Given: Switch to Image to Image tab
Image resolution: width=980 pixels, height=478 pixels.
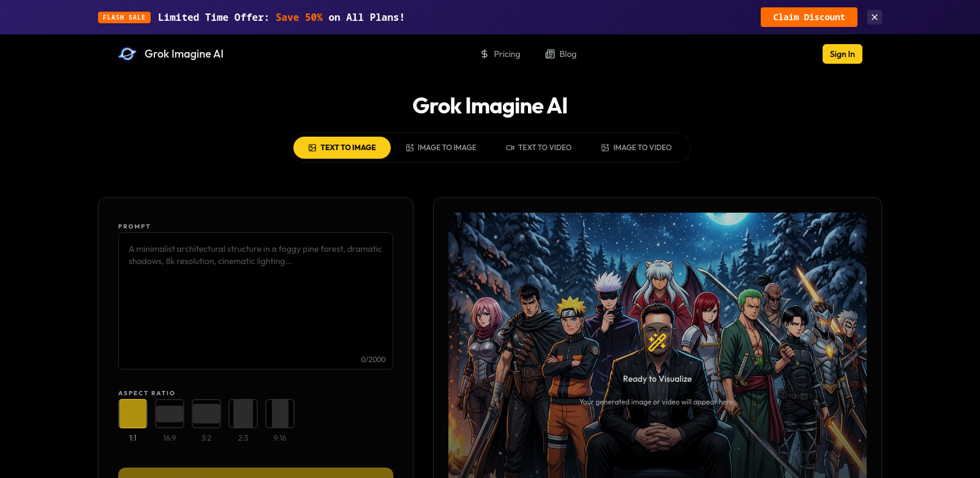Looking at the screenshot, I should coord(441,148).
